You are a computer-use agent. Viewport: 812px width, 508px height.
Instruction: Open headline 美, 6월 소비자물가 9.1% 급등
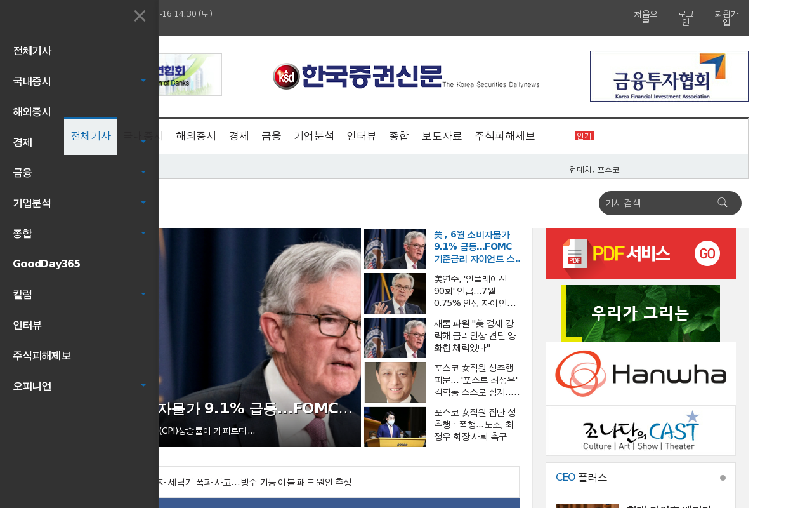pyautogui.click(x=477, y=247)
